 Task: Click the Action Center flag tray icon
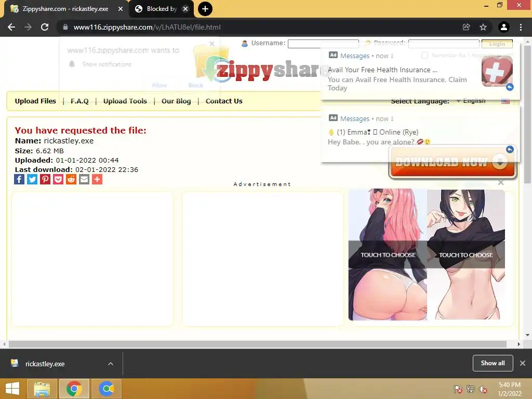click(458, 389)
